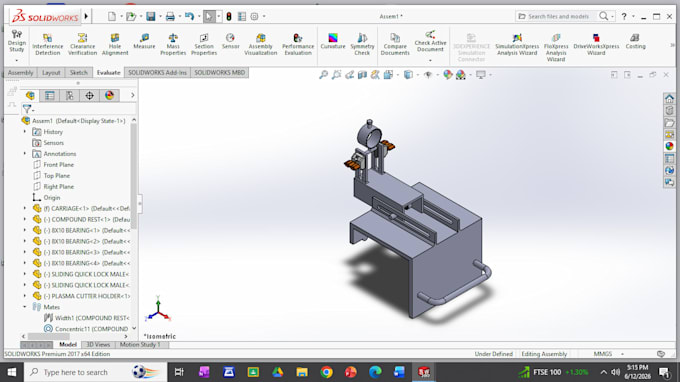This screenshot has width=680, height=382.
Task: Launch Hole Alignment check
Action: pos(115,44)
